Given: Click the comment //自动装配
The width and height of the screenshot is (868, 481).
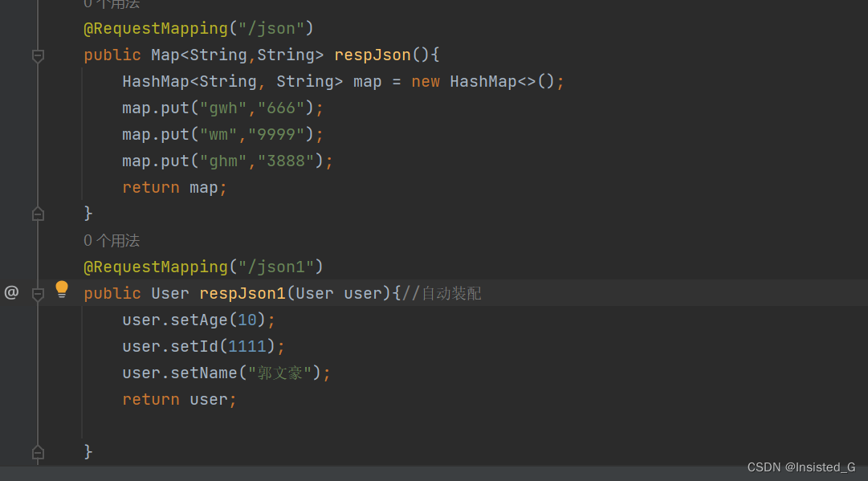Looking at the screenshot, I should pos(442,293).
